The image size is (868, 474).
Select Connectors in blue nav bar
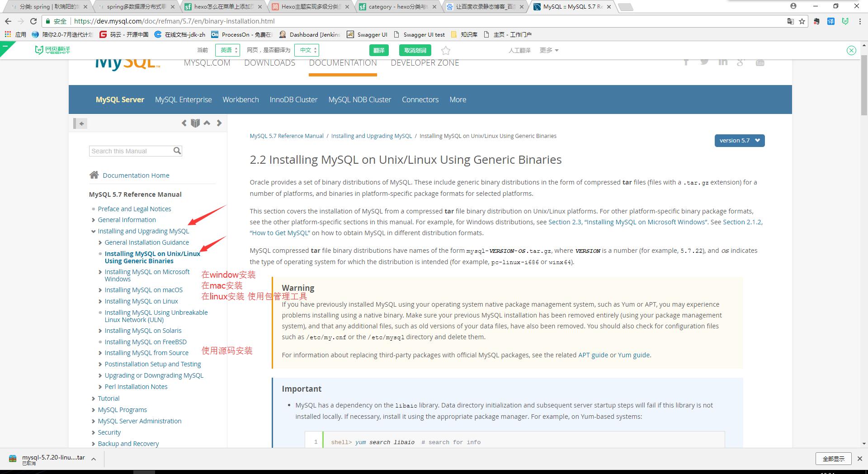click(420, 100)
